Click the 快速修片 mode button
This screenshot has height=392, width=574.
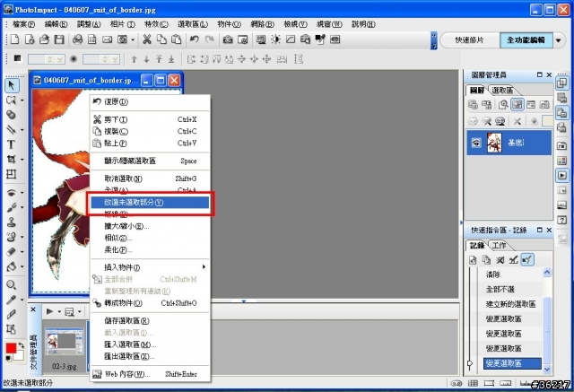(x=469, y=39)
